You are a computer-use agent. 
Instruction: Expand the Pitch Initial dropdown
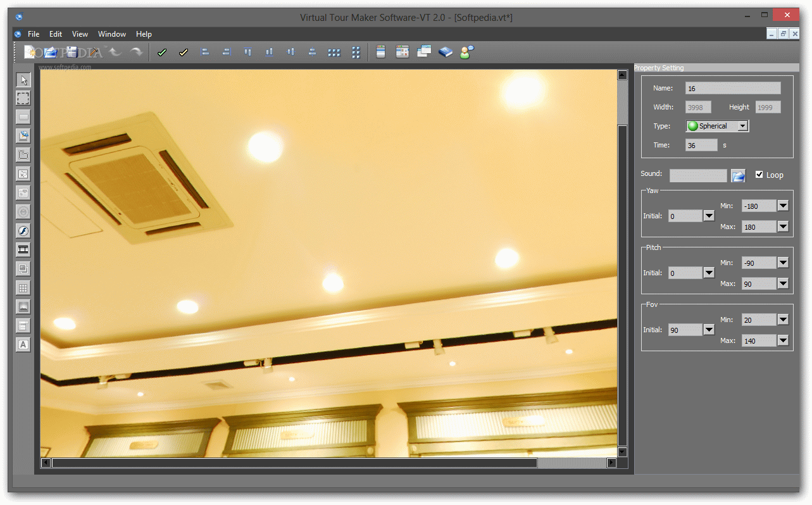[x=709, y=273]
